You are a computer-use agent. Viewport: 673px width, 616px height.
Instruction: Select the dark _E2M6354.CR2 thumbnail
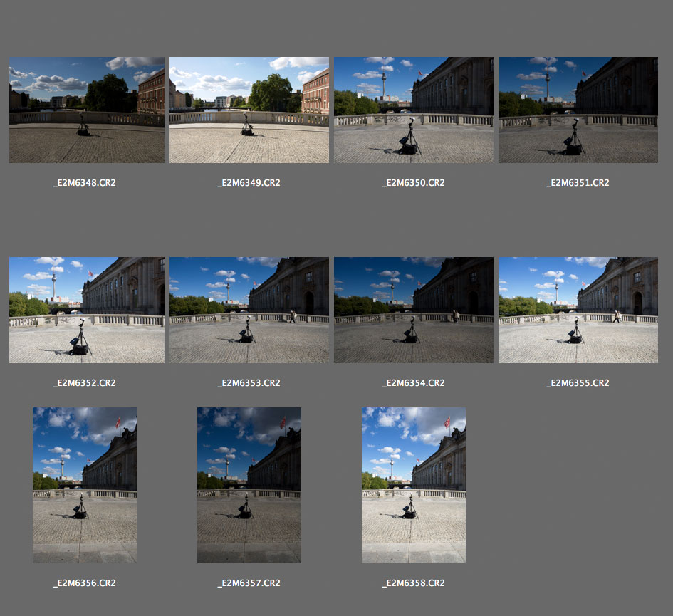[414, 310]
